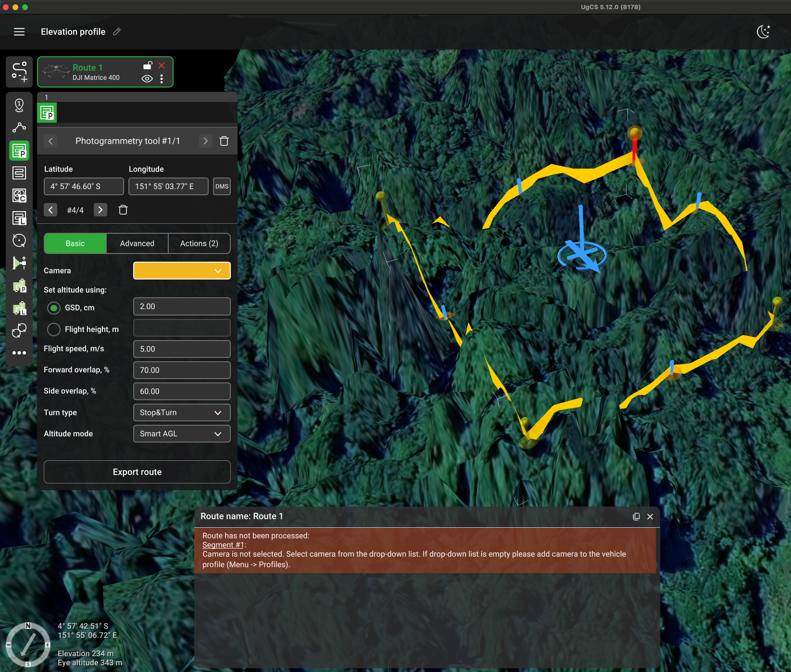This screenshot has width=791, height=672.
Task: Click the compass to reset north
Action: click(x=28, y=645)
